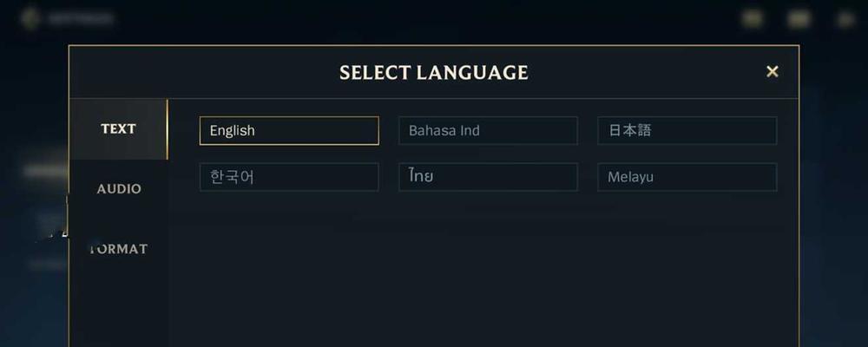This screenshot has height=347, width=868.
Task: Click the rightmost blurred icon in top-right header
Action: [x=845, y=19]
